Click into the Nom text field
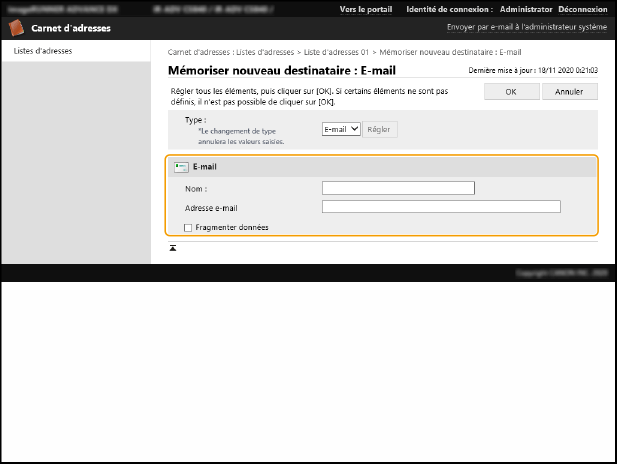 398,188
